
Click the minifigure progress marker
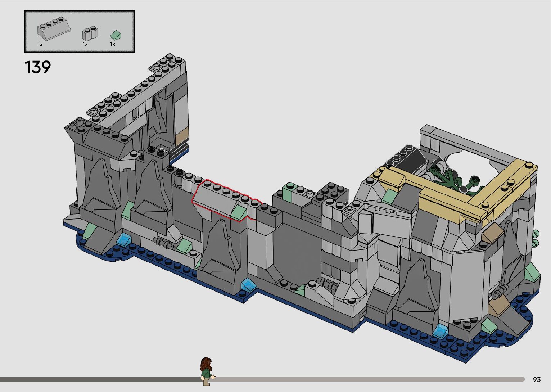[x=206, y=371]
